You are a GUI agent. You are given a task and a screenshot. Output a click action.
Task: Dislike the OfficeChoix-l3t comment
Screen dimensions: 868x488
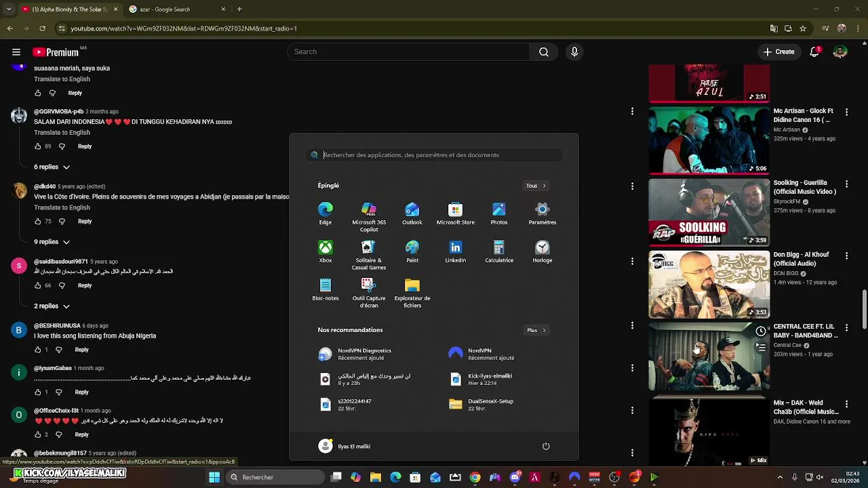[58, 434]
